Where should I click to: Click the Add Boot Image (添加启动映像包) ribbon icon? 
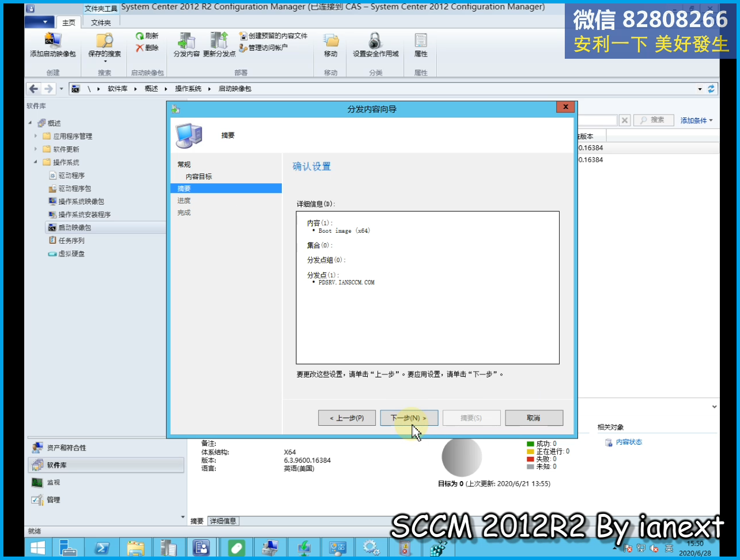[x=52, y=45]
